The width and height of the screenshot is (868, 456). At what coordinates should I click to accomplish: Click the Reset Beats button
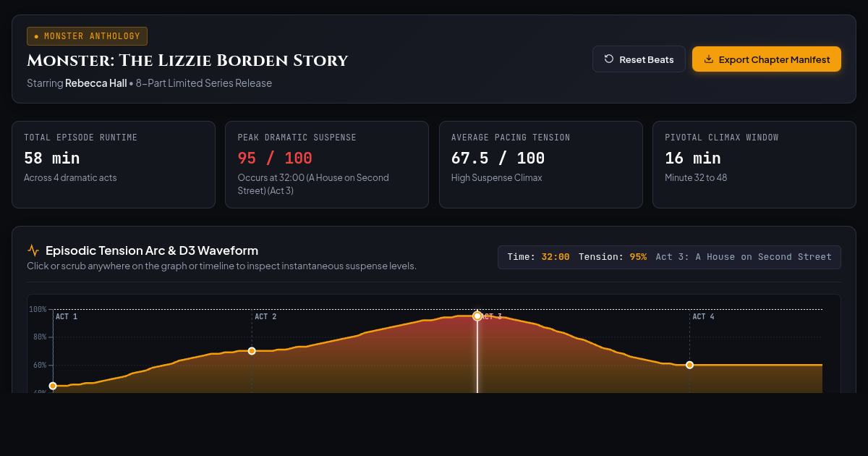click(639, 59)
